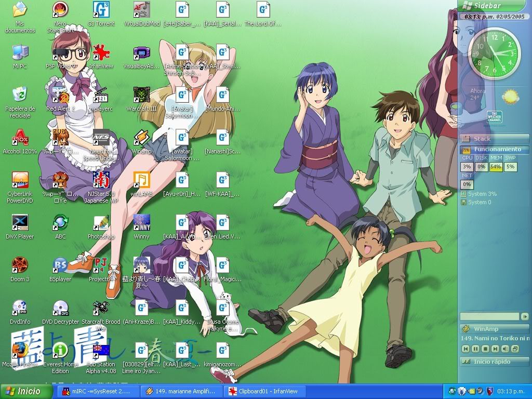Image resolution: width=532 pixels, height=399 pixels.
Task: Open IrfanView desktop shortcut
Action: click(101, 53)
